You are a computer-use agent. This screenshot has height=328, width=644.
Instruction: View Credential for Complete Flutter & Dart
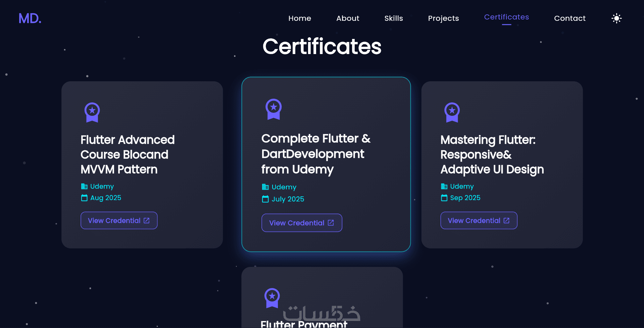[x=302, y=223]
